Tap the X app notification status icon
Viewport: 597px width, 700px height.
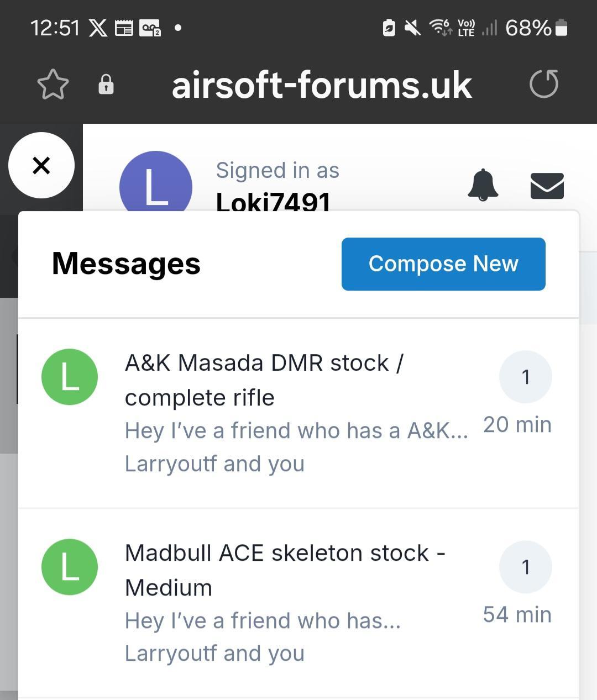pos(98,28)
